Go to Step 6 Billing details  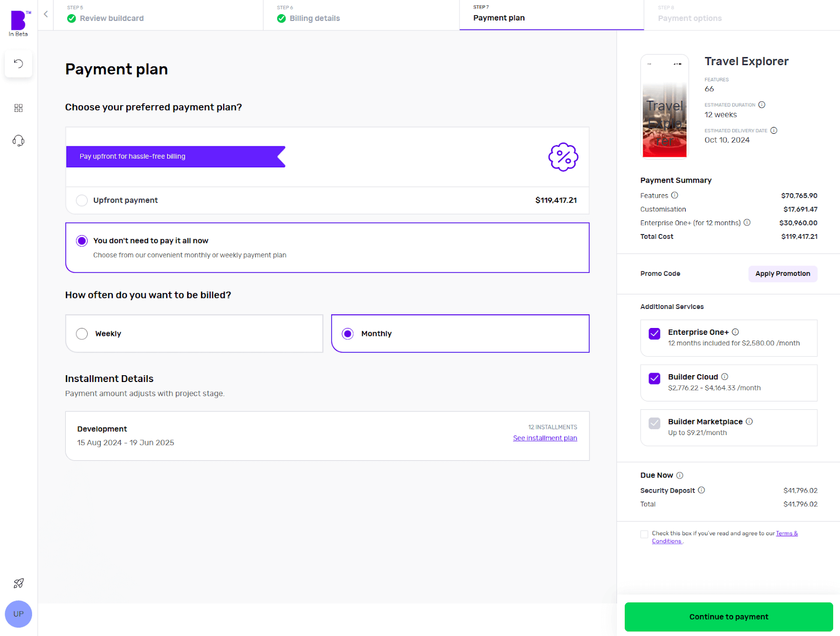(361, 15)
